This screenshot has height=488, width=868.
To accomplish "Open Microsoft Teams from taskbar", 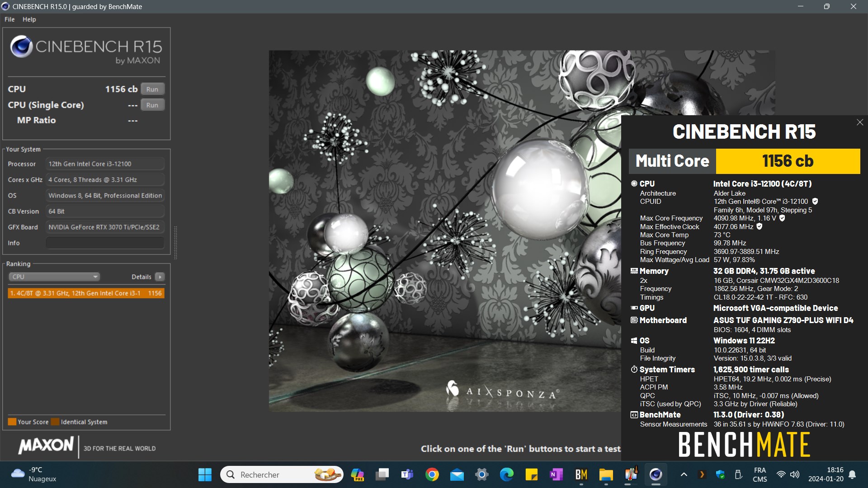I will (x=407, y=475).
